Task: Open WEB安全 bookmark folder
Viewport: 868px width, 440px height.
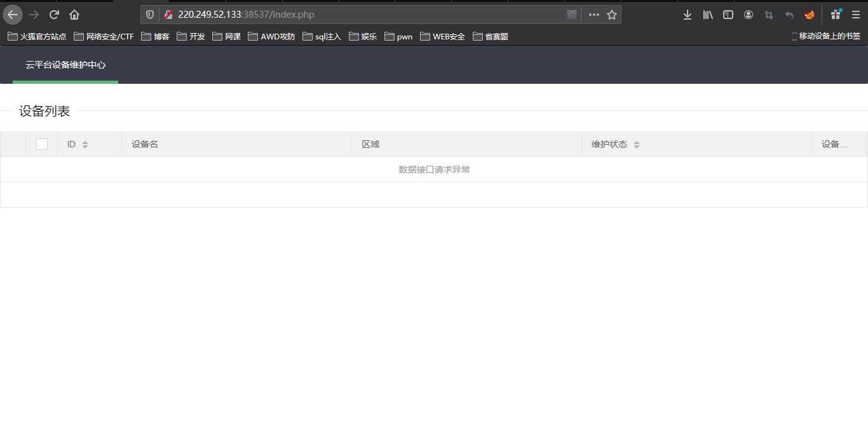Action: (x=442, y=37)
